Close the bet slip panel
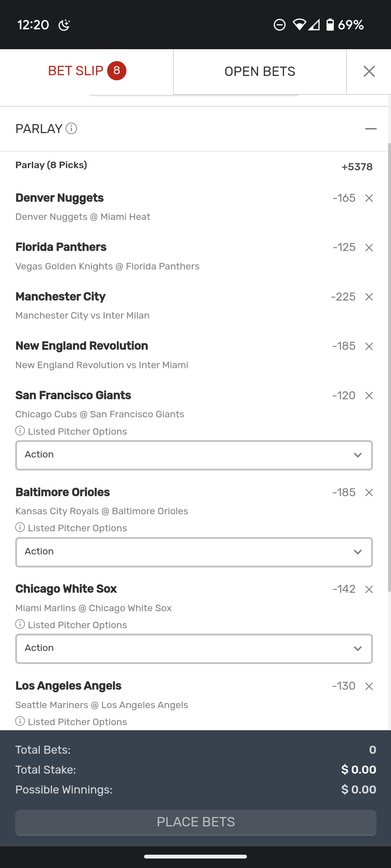 tap(369, 72)
